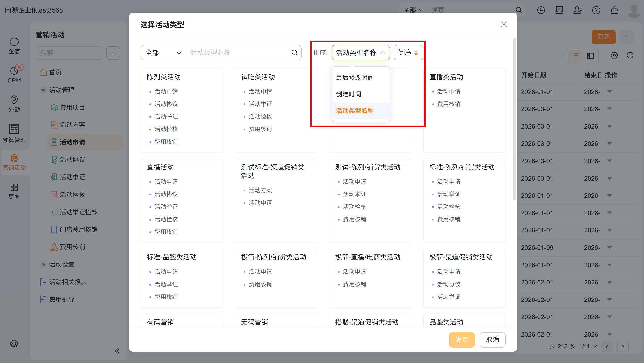Expand the 活动设置 tree node
This screenshot has height=363, width=644.
click(43, 264)
